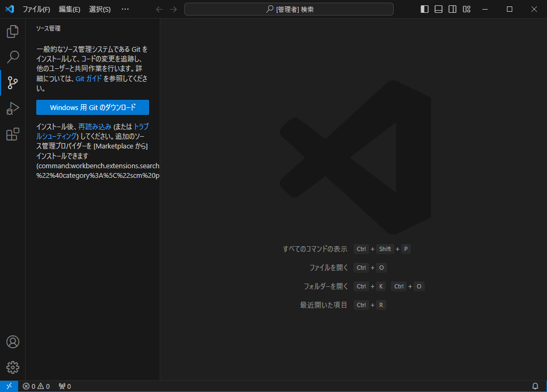The width and height of the screenshot is (547, 392).
Task: Go back with the left arrow
Action: (x=159, y=9)
